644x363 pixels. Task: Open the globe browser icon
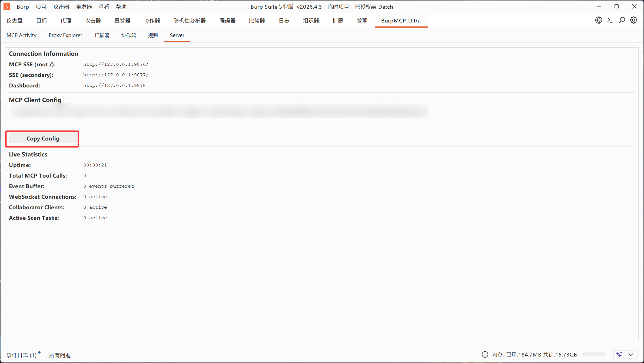(x=599, y=20)
